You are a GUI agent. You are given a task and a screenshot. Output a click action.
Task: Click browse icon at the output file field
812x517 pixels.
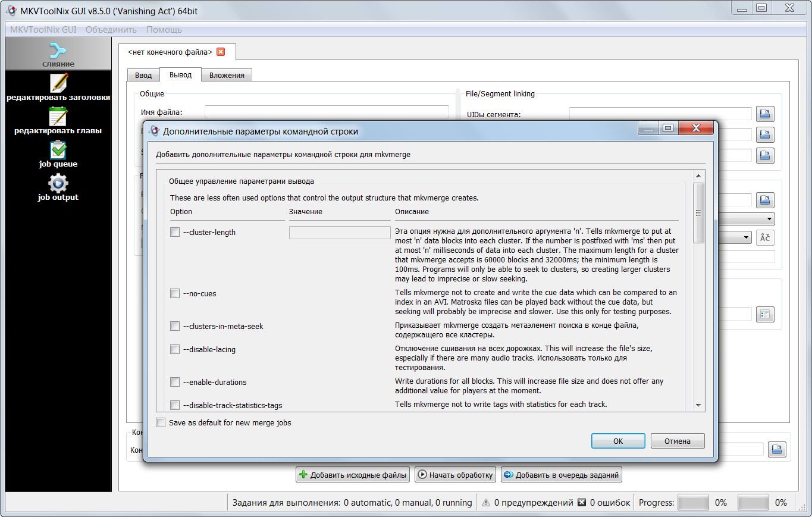tap(777, 449)
